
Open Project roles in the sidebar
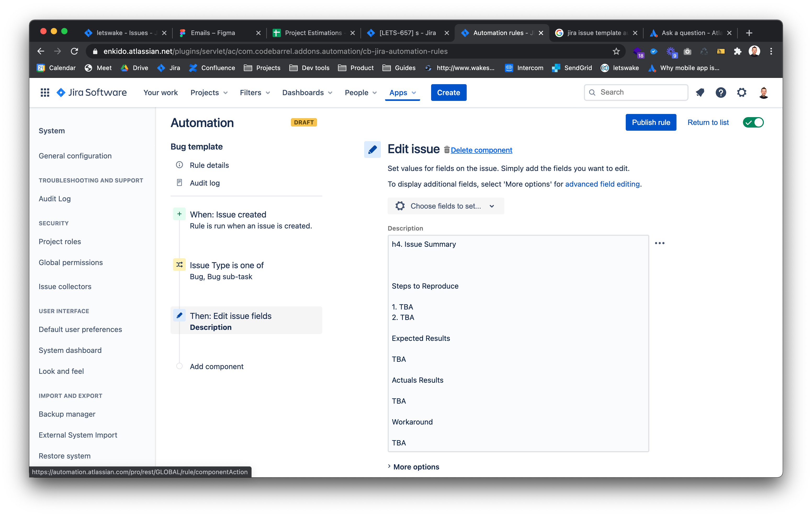[60, 241]
